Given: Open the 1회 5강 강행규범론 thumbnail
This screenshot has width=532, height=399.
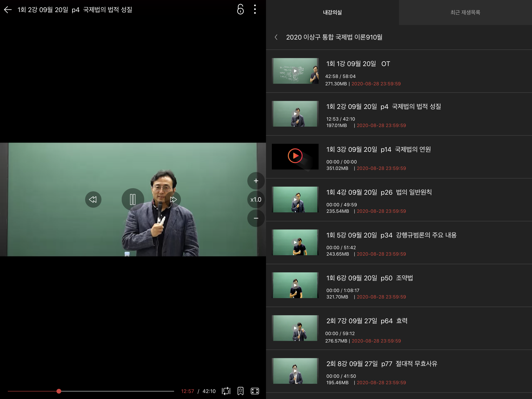Looking at the screenshot, I should point(295,242).
